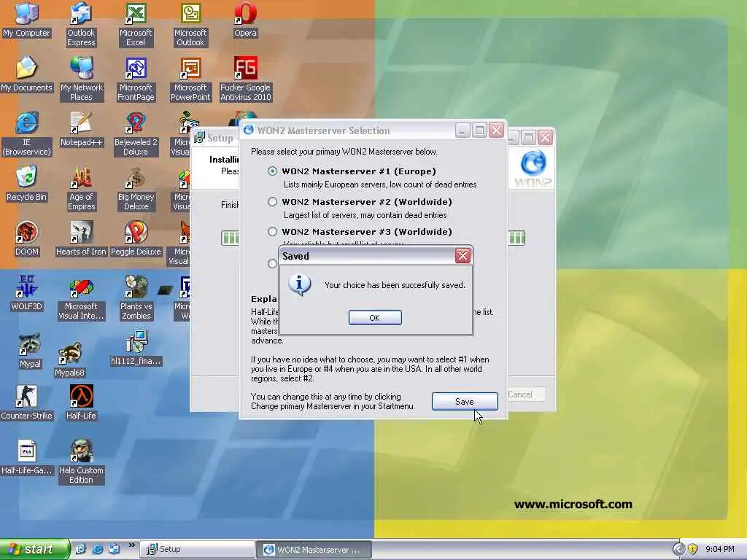Launch Microsoft Excel shortcut
Screen dimensions: 747x560
point(136,24)
